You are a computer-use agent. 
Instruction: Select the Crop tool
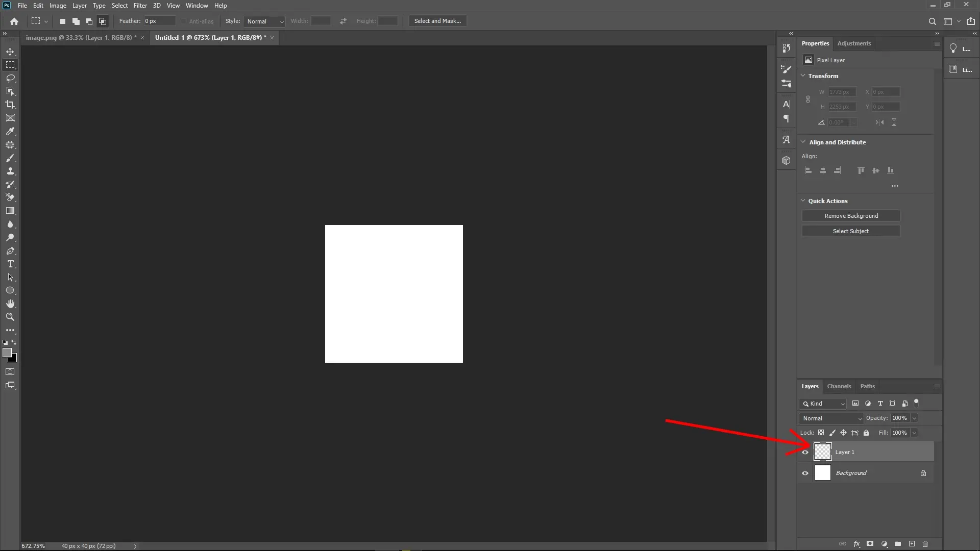[x=10, y=105]
